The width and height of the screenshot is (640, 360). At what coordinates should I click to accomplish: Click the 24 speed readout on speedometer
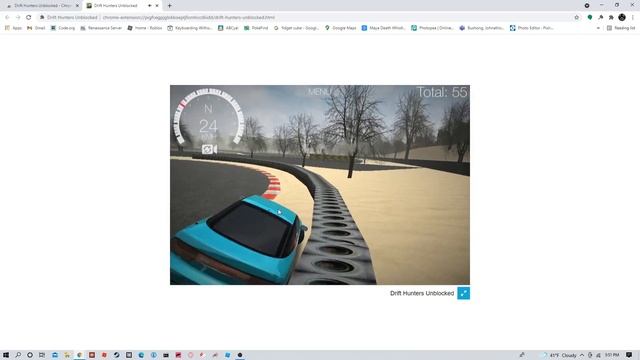208,126
